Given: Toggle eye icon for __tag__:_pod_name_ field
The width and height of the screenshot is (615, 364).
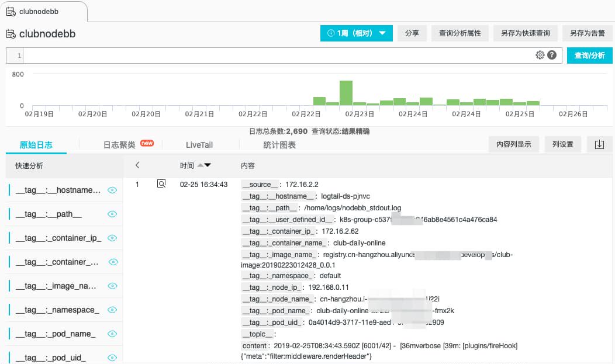Looking at the screenshot, I should pos(112,334).
